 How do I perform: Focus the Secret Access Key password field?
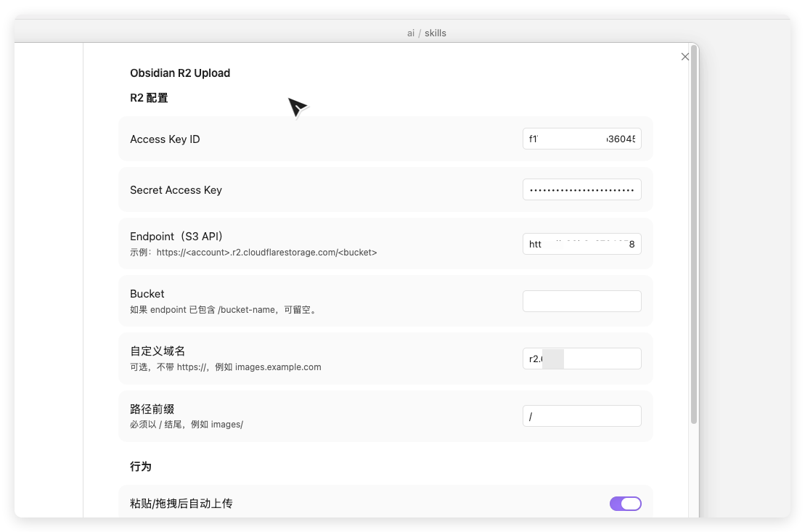click(x=581, y=190)
